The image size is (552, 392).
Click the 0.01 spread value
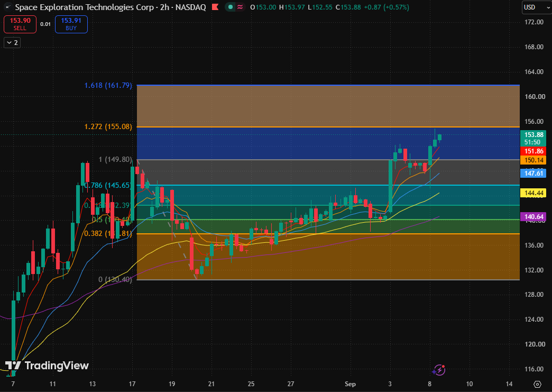(x=45, y=24)
